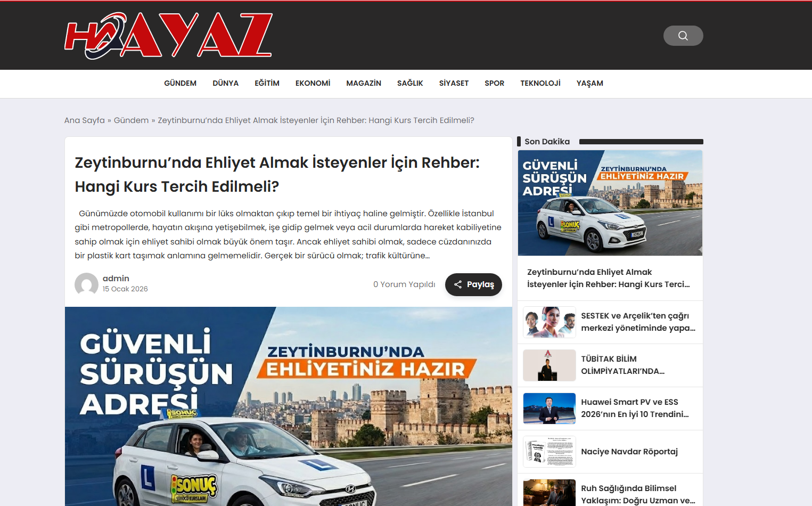Click the 0 Yorum Yapıldı comments link

click(x=404, y=284)
